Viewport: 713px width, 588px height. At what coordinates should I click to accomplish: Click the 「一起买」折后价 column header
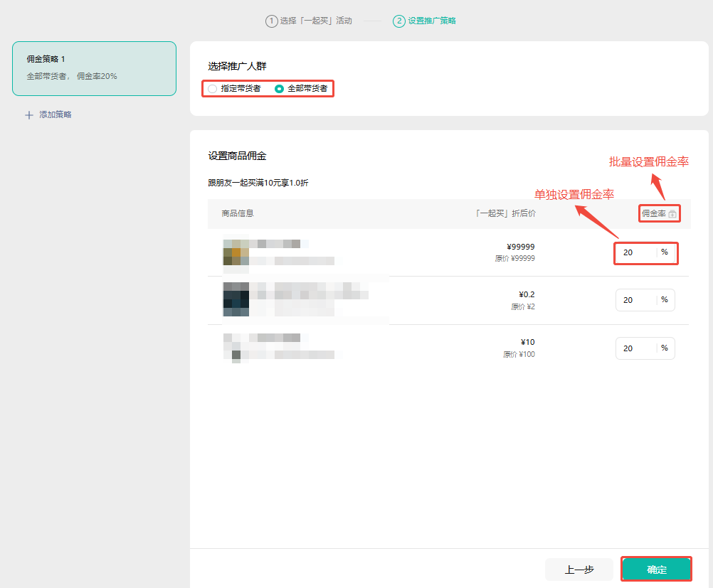coord(505,213)
